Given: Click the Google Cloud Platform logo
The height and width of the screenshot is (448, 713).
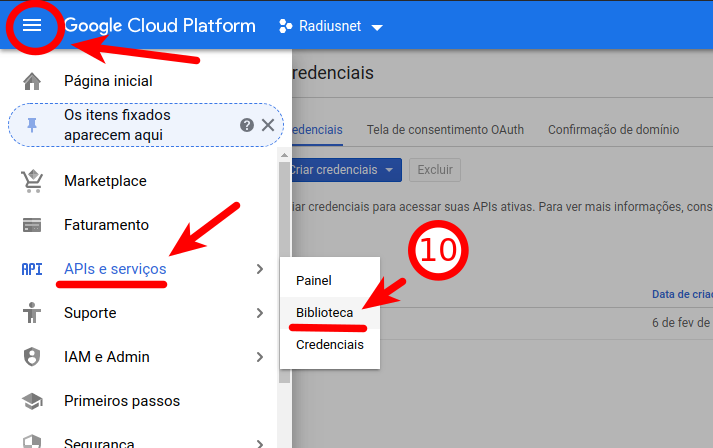Looking at the screenshot, I should [160, 26].
